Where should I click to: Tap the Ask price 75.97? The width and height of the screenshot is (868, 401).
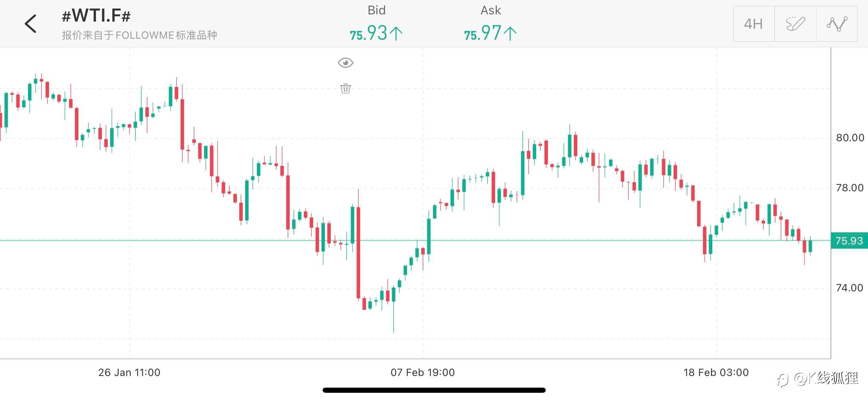[490, 34]
